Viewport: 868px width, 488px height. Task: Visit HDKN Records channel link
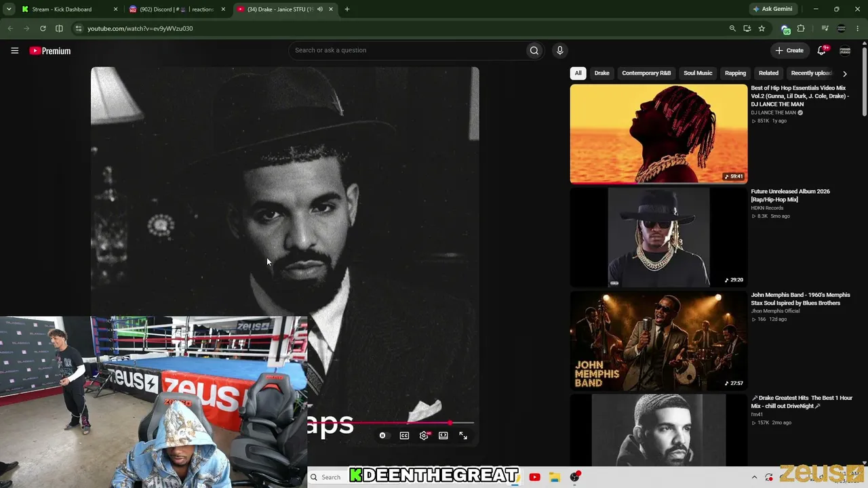click(767, 208)
